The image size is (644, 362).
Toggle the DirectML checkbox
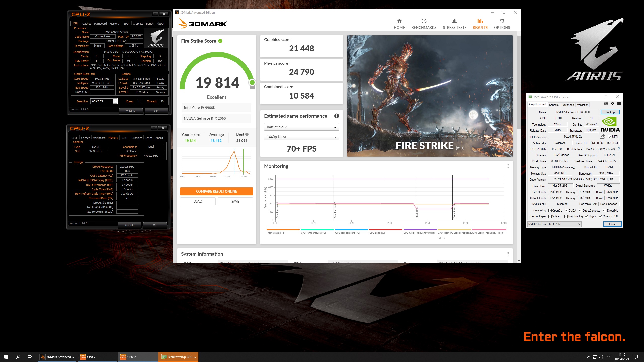(605, 211)
